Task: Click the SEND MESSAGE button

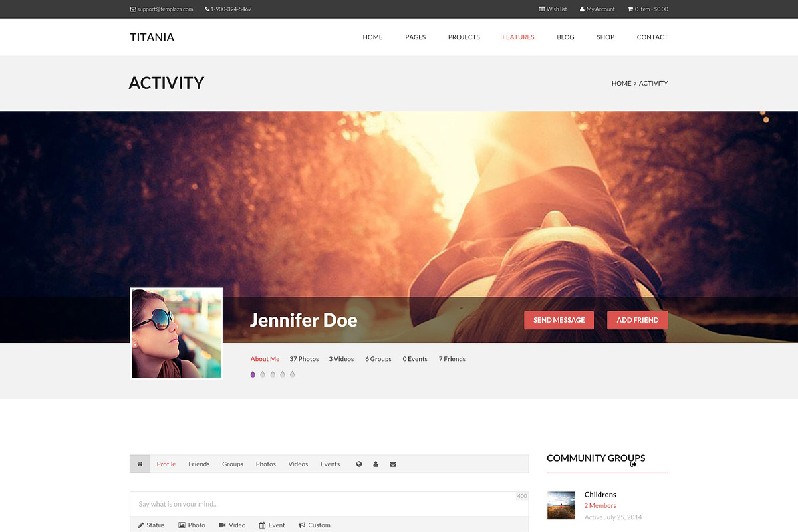Action: [x=559, y=320]
